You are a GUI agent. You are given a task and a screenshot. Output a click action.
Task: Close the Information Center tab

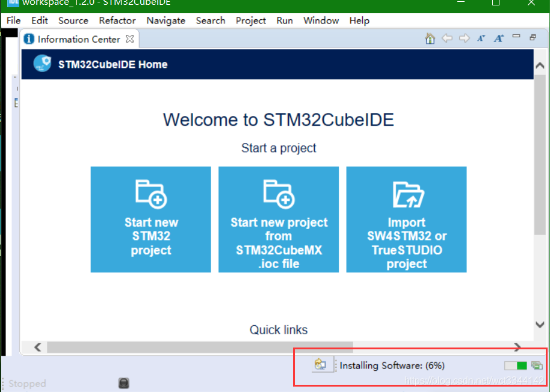[130, 39]
